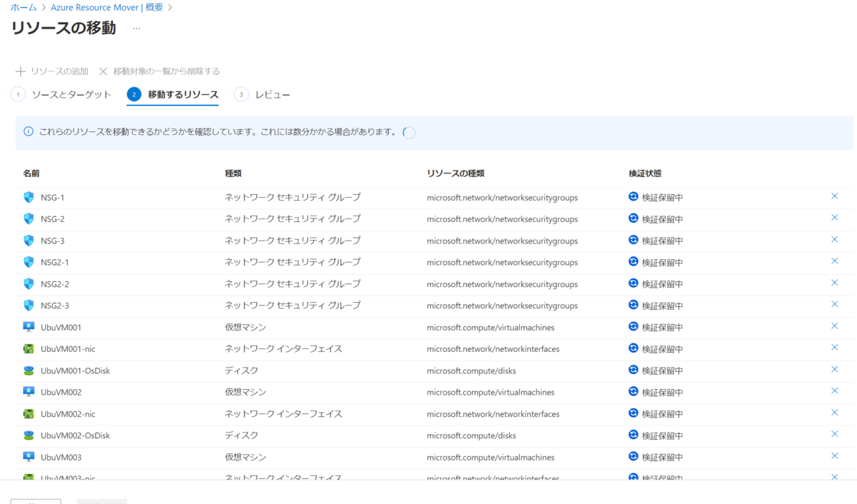Click validation pending icon for UbuVM002-OsDisk
Image resolution: width=857 pixels, height=504 pixels.
coord(633,434)
